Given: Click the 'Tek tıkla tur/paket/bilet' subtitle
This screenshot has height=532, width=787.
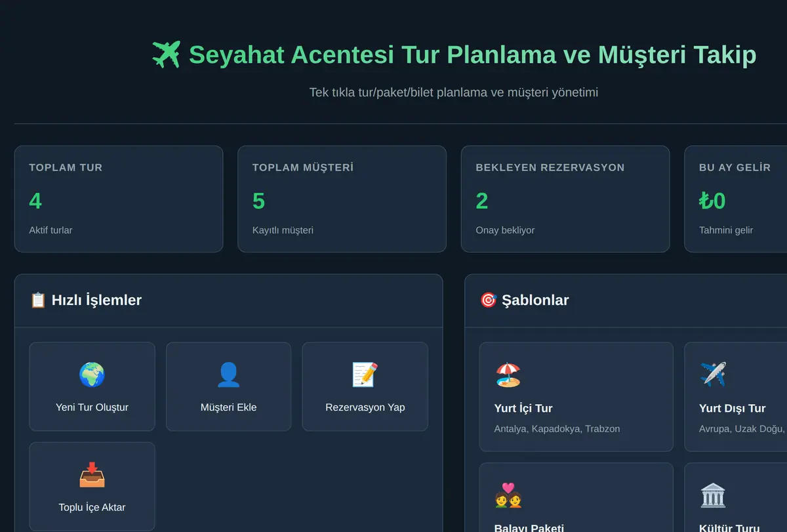Looking at the screenshot, I should pos(454,92).
